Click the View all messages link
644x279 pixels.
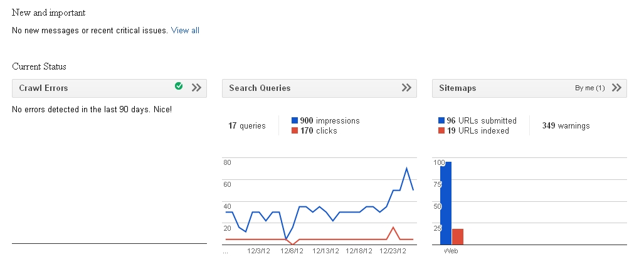click(x=185, y=30)
